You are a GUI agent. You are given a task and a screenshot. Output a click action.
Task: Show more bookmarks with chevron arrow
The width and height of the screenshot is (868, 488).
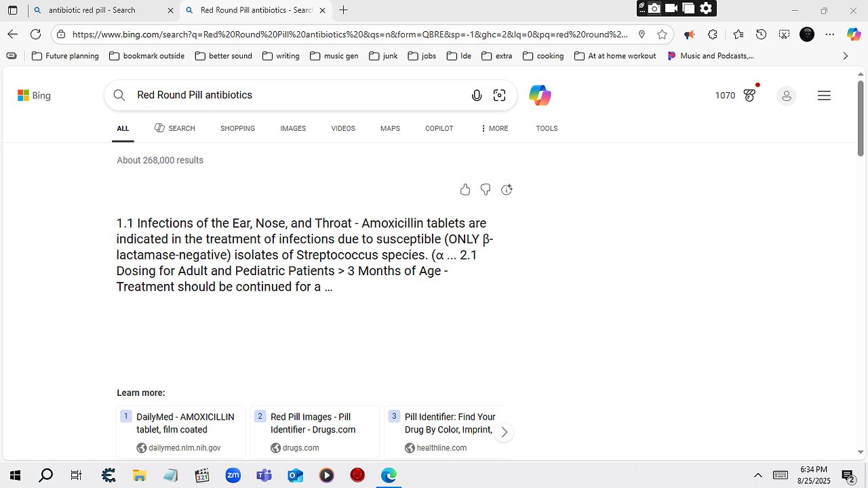[845, 56]
